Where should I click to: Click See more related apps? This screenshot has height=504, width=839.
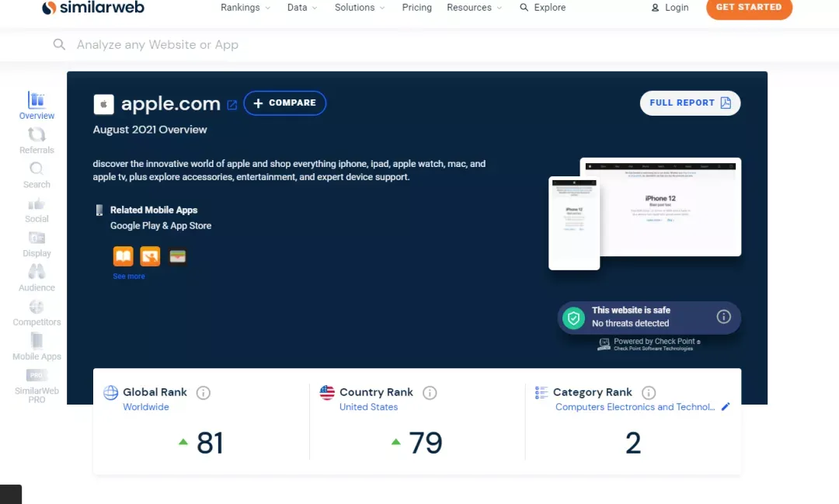pos(129,276)
